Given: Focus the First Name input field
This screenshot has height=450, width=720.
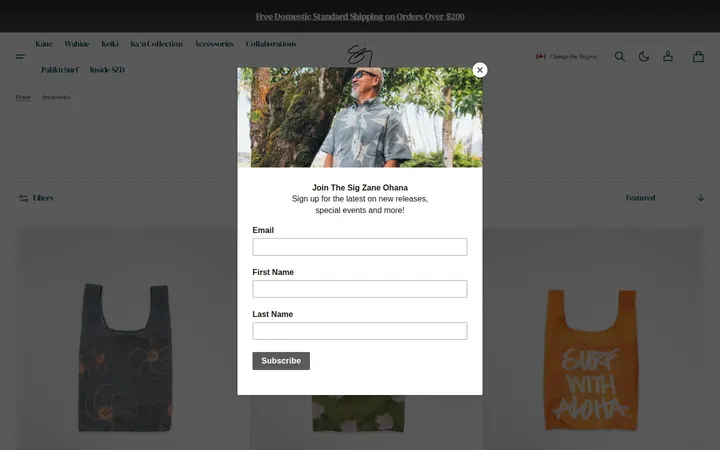Looking at the screenshot, I should (x=360, y=289).
